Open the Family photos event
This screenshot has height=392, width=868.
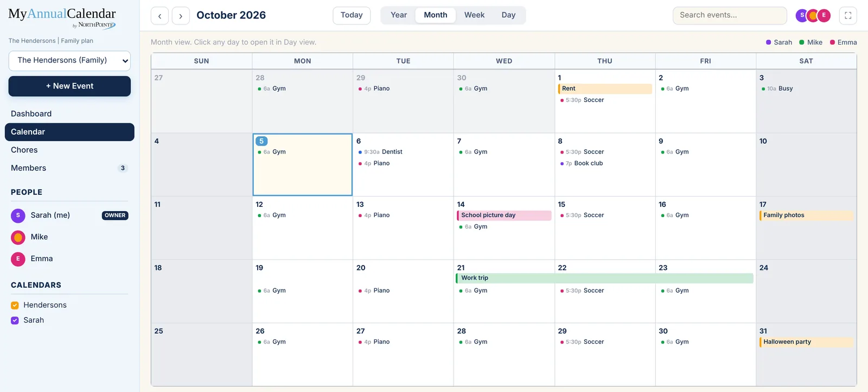coord(806,216)
